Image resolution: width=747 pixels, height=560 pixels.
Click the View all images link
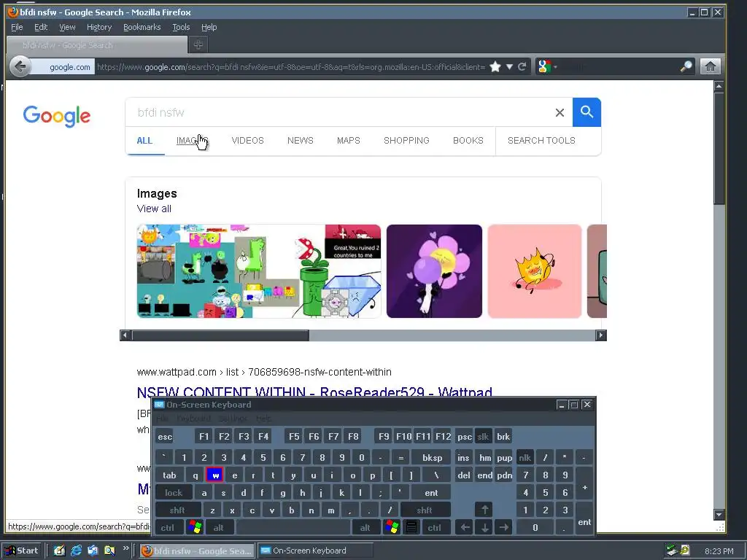[154, 209]
